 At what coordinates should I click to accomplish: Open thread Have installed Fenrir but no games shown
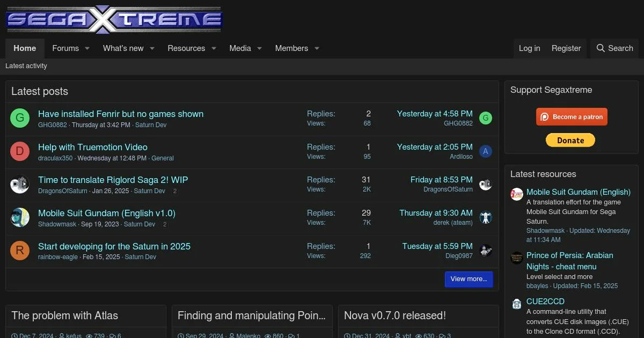(x=121, y=114)
